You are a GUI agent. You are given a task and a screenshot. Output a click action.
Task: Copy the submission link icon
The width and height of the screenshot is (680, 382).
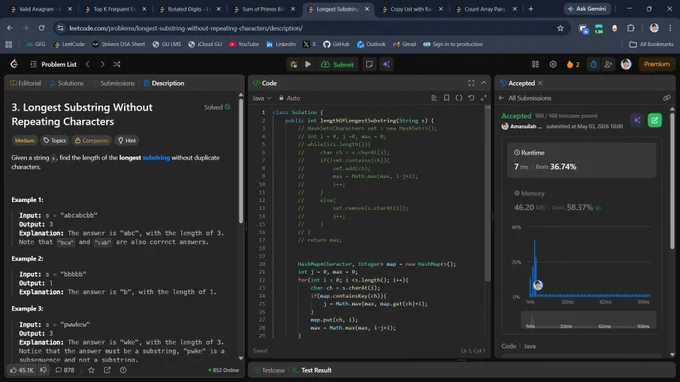click(x=667, y=98)
